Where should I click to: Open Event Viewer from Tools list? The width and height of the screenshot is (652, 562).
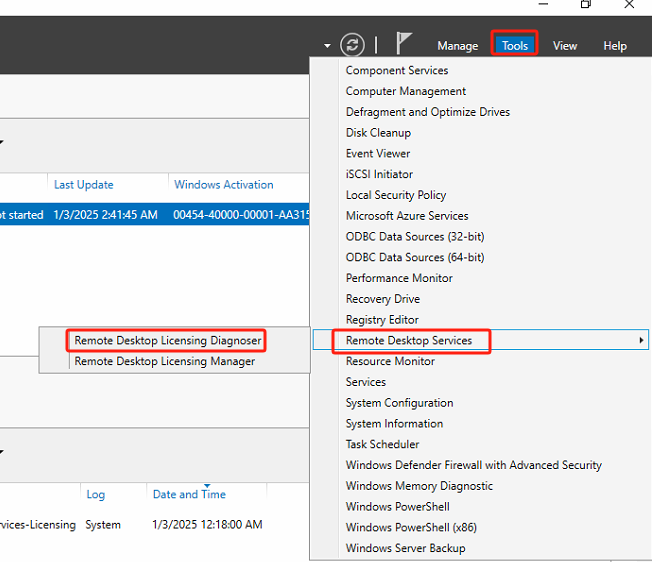(x=378, y=154)
